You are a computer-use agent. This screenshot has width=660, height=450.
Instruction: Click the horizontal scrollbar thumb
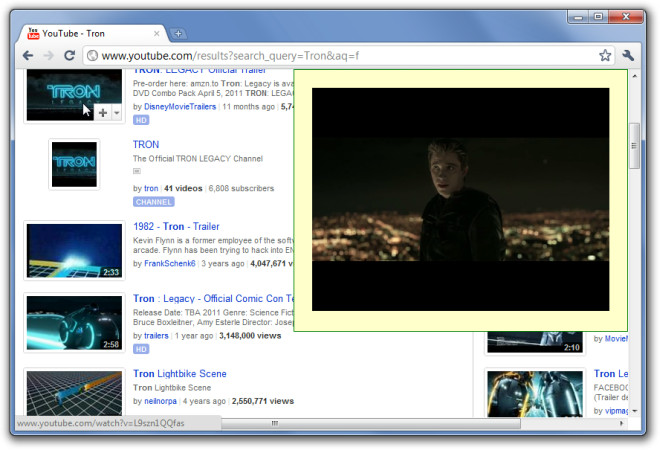click(x=370, y=423)
